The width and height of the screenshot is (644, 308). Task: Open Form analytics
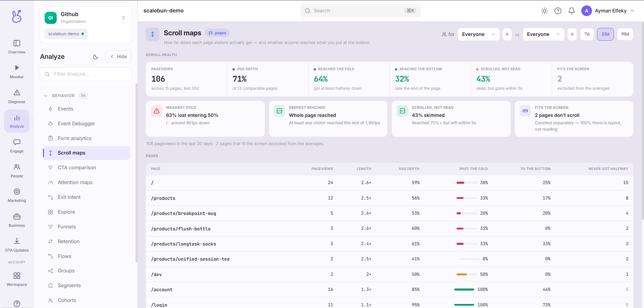click(87, 138)
